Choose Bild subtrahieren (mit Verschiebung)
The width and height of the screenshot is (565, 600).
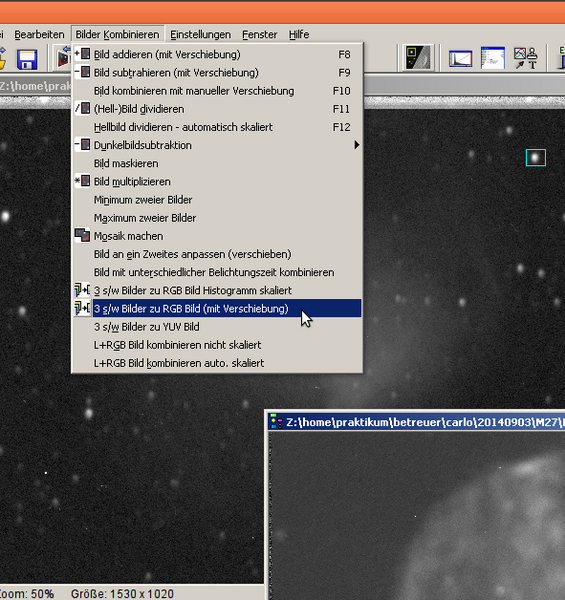(217, 72)
